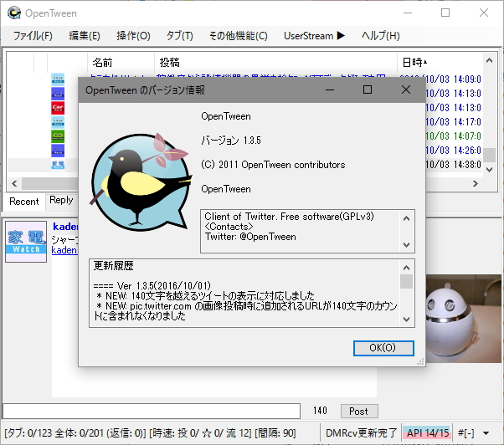Image resolution: width=504 pixels, height=445 pixels.
Task: Open the underlined kaden link below the tweet
Action: coord(64,250)
